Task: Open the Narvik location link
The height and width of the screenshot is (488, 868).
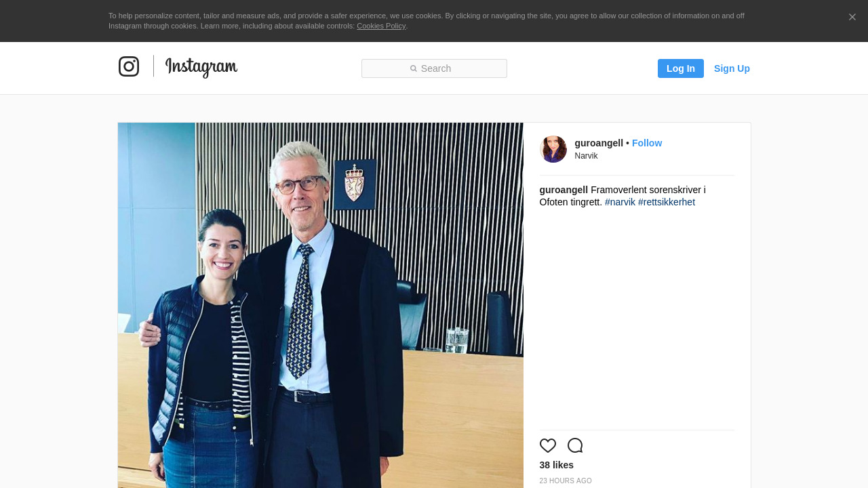Action: (586, 156)
